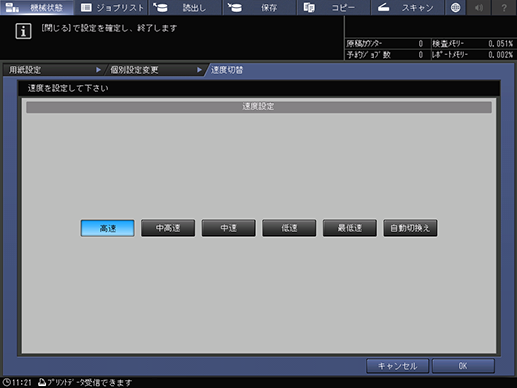This screenshot has height=388, width=517.
Task: Open the スキャン tab
Action: coord(408,7)
